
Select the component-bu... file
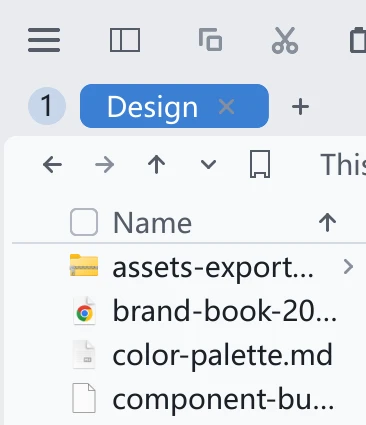coord(223,399)
